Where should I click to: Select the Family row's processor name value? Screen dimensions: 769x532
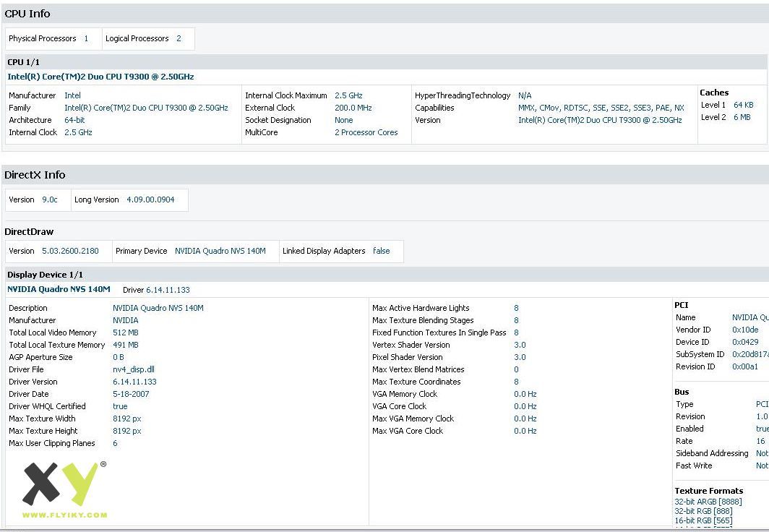[x=146, y=108]
